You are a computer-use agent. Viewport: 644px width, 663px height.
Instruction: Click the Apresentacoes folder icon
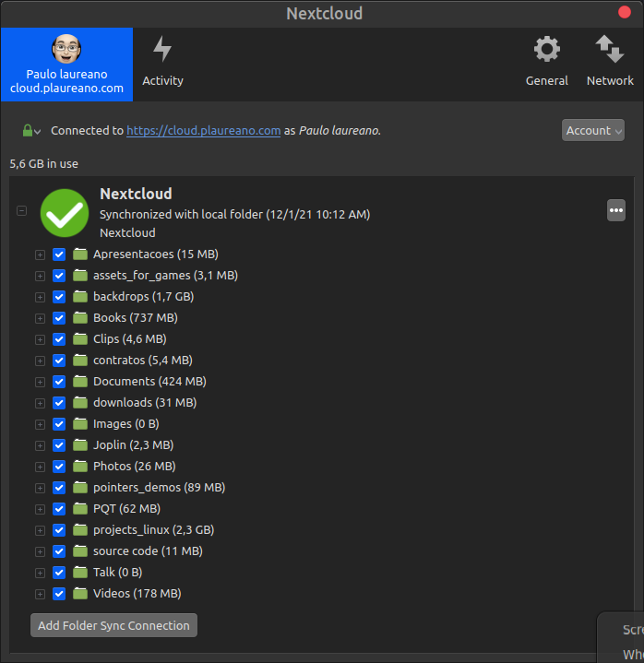[80, 255]
